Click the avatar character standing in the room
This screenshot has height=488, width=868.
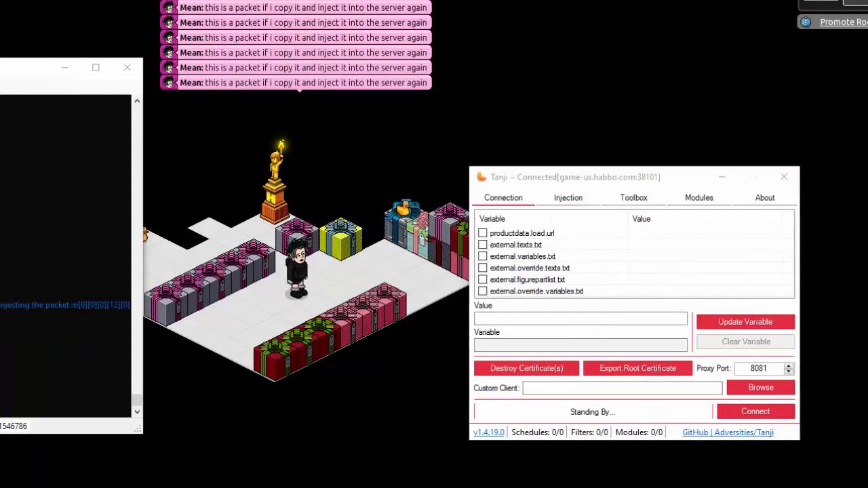coord(297,268)
